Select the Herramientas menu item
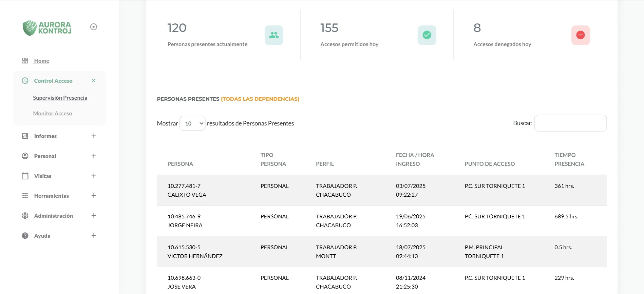This screenshot has height=294, width=644. (x=52, y=196)
